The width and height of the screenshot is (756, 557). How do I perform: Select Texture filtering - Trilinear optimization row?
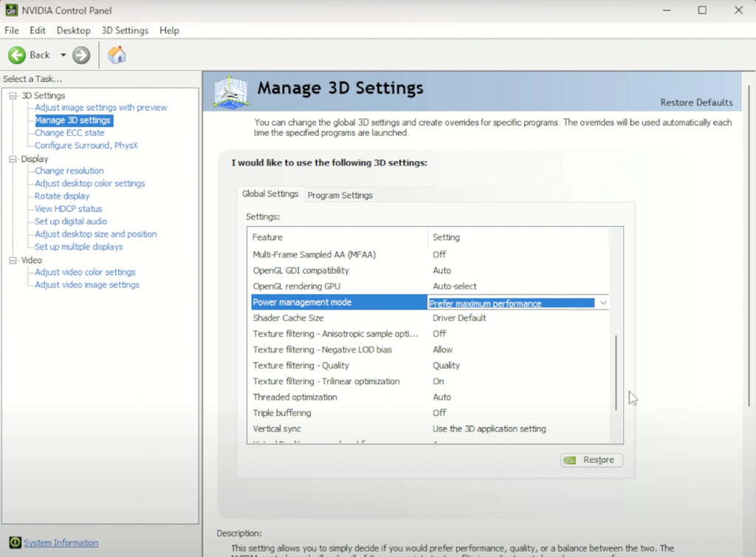(430, 381)
